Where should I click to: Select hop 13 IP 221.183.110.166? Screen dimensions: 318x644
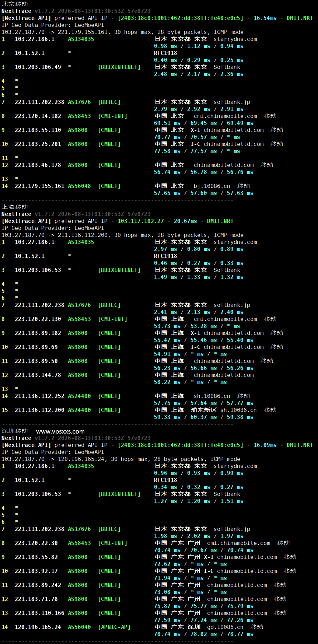point(39,613)
